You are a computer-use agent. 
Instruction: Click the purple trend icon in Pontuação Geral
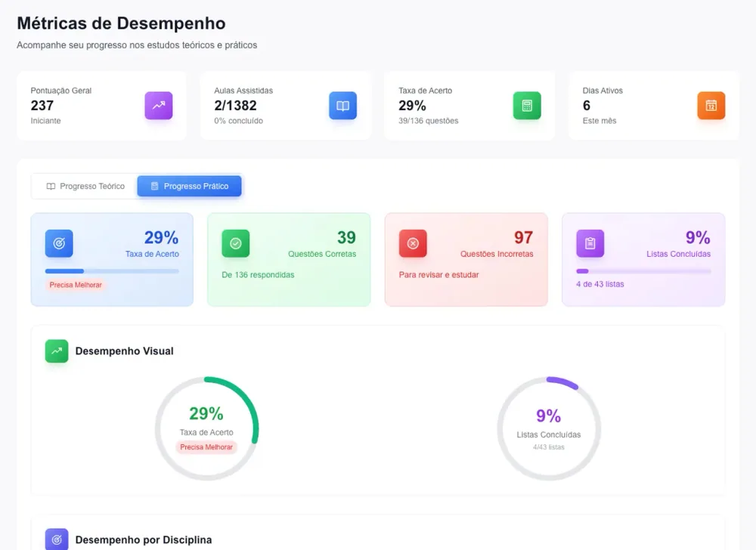coord(159,106)
